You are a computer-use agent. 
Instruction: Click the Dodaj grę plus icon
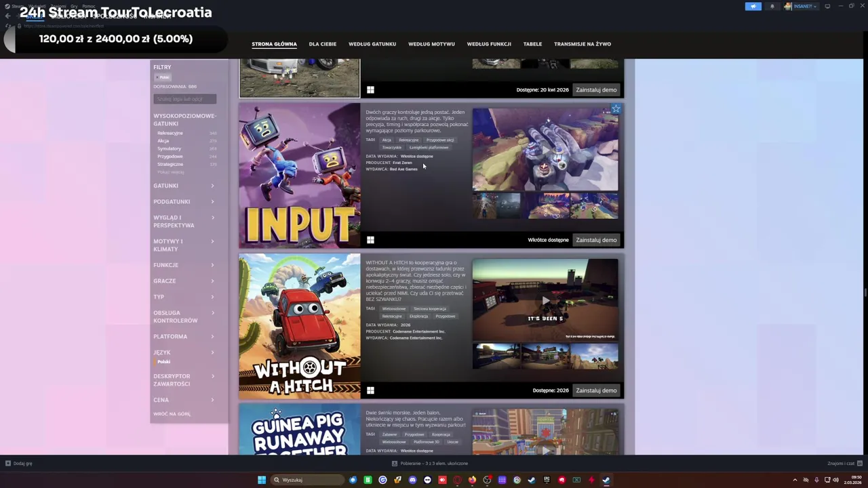[8, 464]
